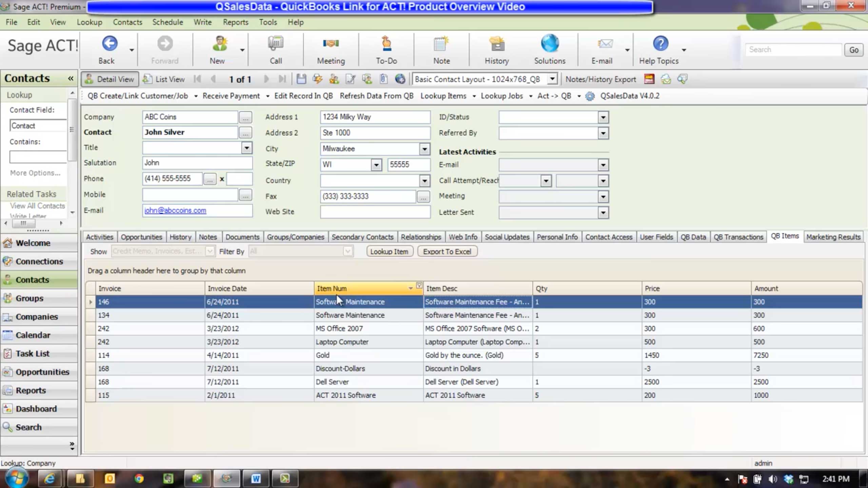Open the Reports menu
868x488 pixels.
coord(236,22)
